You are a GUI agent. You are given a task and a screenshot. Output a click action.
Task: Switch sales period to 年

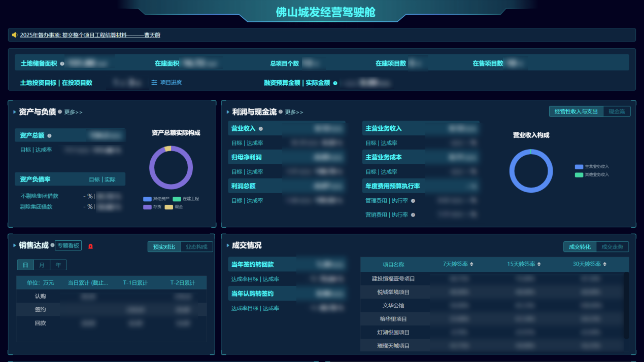pyautogui.click(x=58, y=265)
